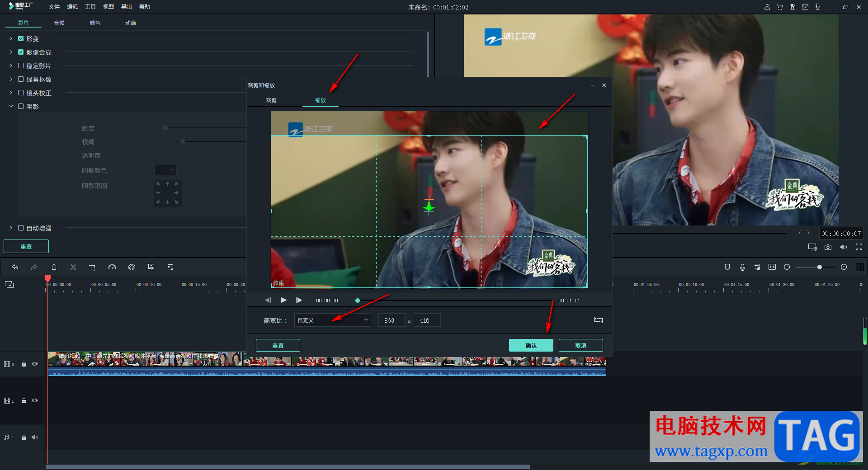Enable the 镜头校正 checkbox
Image resolution: width=868 pixels, height=470 pixels.
click(21, 93)
